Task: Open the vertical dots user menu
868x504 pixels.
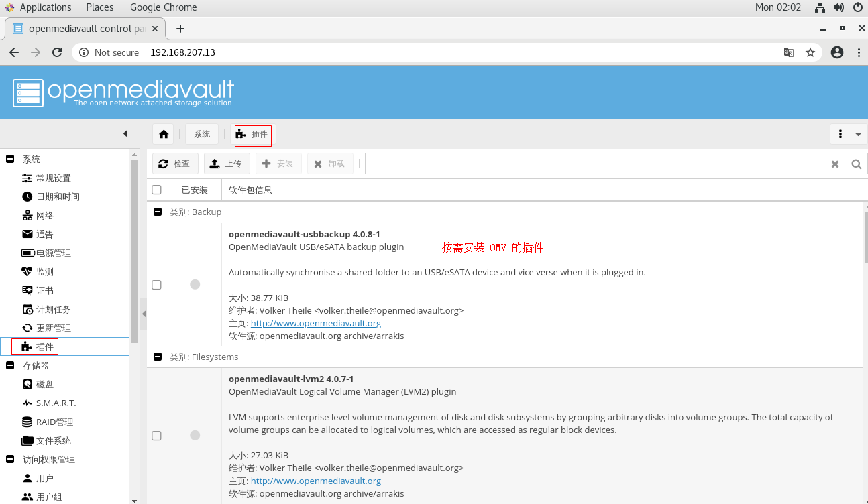Action: [x=840, y=134]
